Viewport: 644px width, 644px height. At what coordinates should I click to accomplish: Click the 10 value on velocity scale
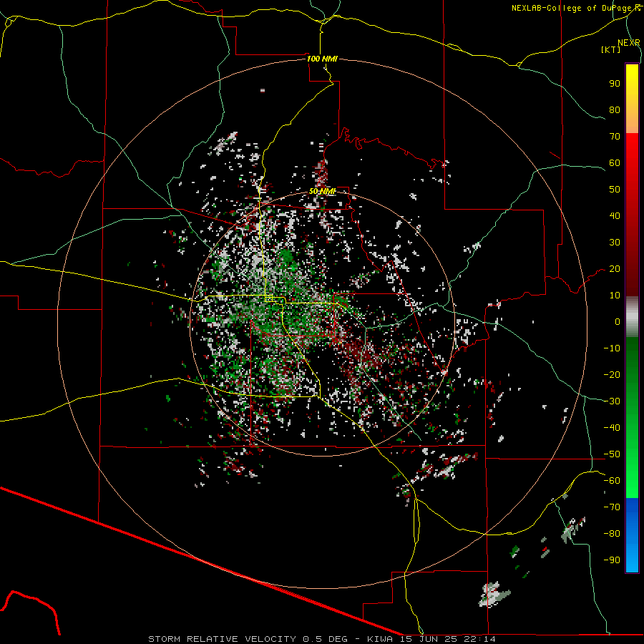(615, 296)
